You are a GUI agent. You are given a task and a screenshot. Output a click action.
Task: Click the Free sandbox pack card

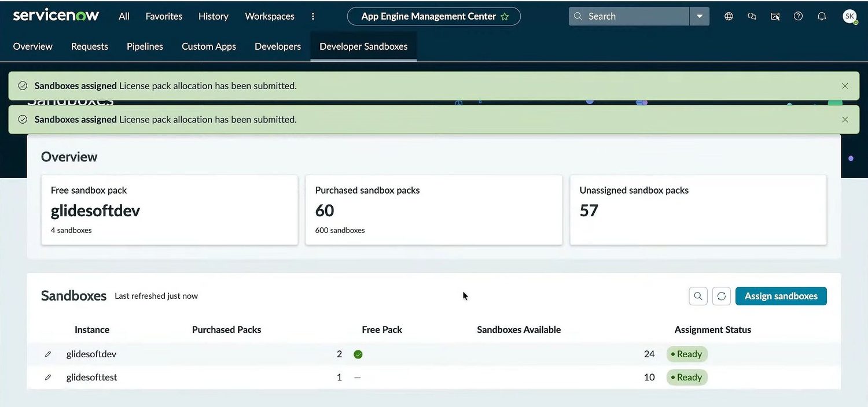pos(170,210)
